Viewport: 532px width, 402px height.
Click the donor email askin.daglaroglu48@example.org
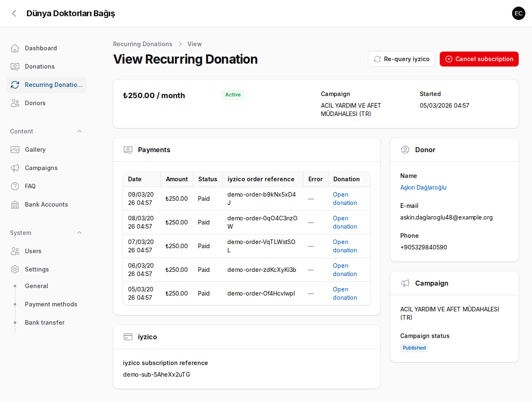pos(446,217)
